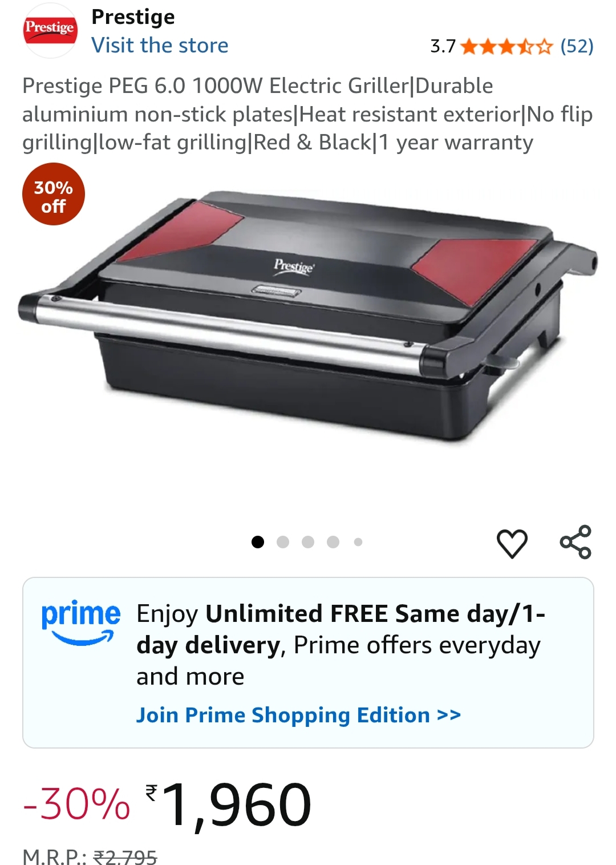Select the last small carousel dot
The width and height of the screenshot is (616, 865).
point(358,542)
